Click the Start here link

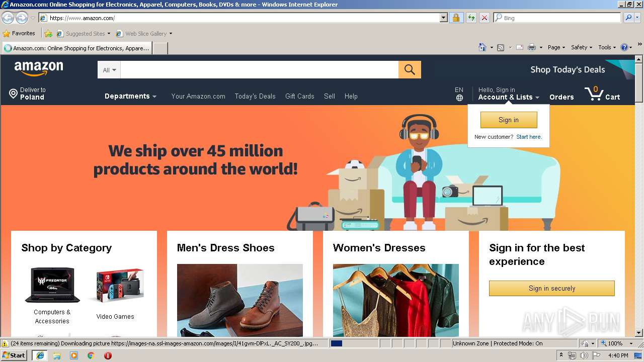529,137
